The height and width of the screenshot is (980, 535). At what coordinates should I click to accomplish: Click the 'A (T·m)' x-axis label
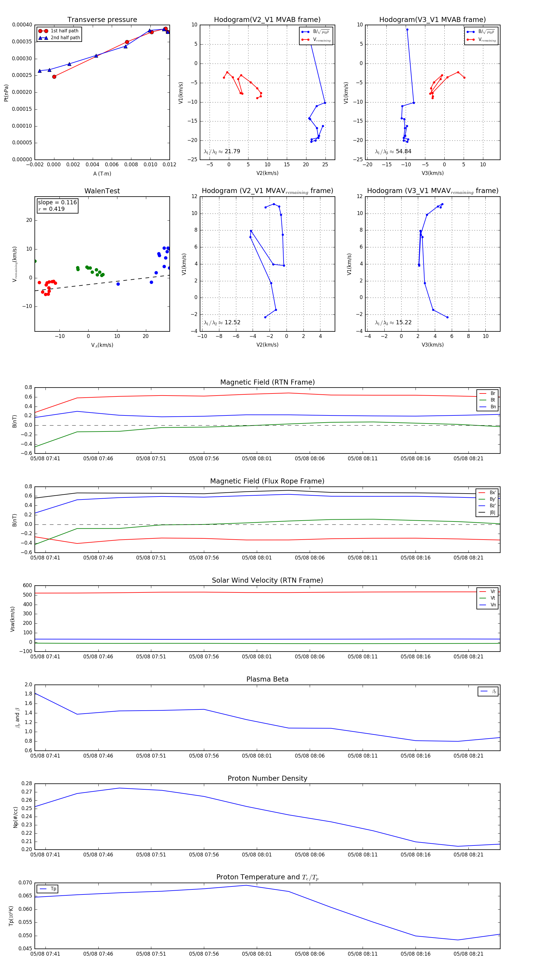102,173
